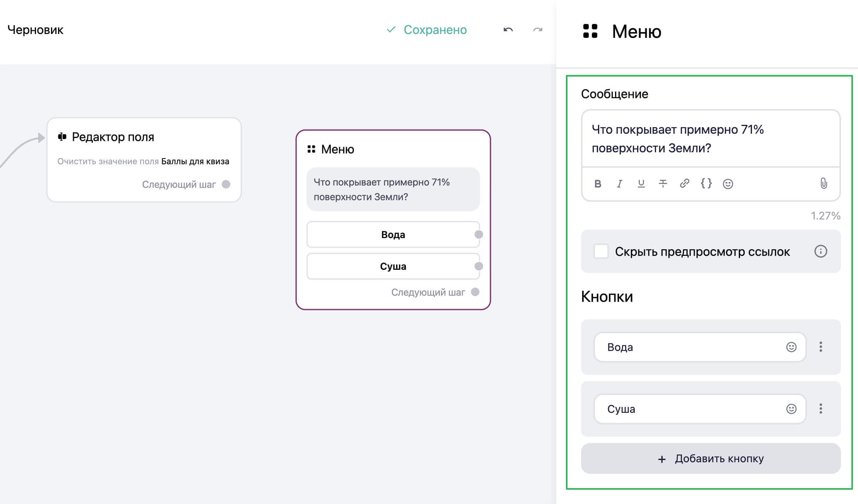Open emoji picker in message toolbar
The height and width of the screenshot is (504, 858).
tap(728, 184)
